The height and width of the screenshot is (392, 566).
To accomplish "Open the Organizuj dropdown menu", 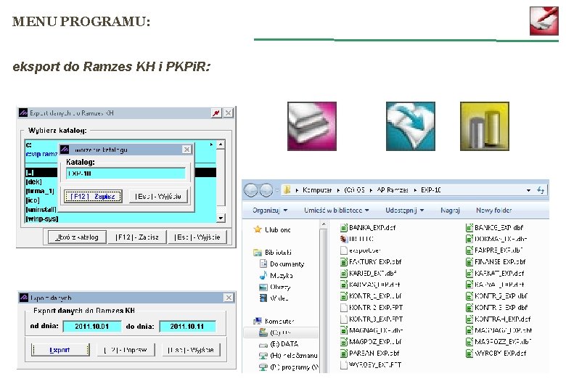I will [x=270, y=210].
